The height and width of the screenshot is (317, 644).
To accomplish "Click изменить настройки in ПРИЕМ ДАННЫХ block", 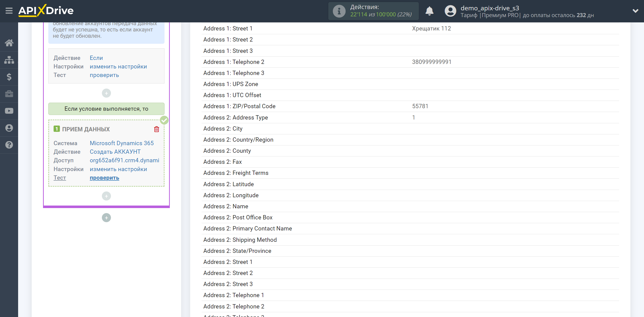I will click(118, 169).
